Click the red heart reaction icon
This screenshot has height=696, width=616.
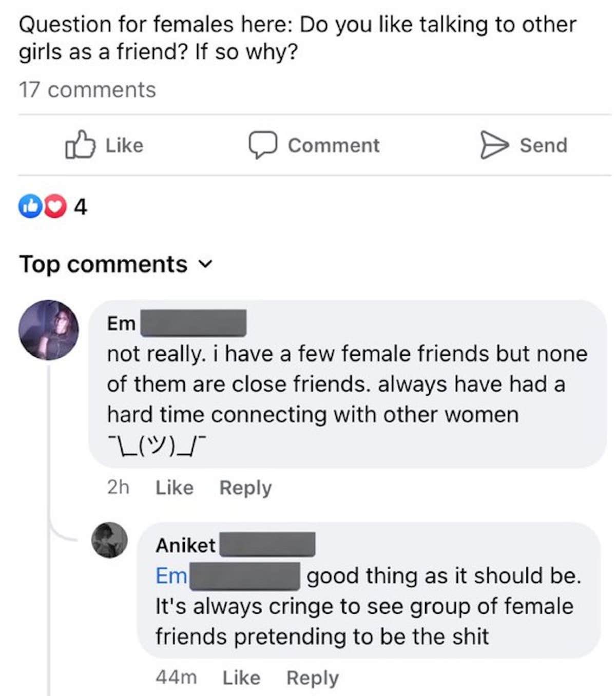click(x=55, y=206)
